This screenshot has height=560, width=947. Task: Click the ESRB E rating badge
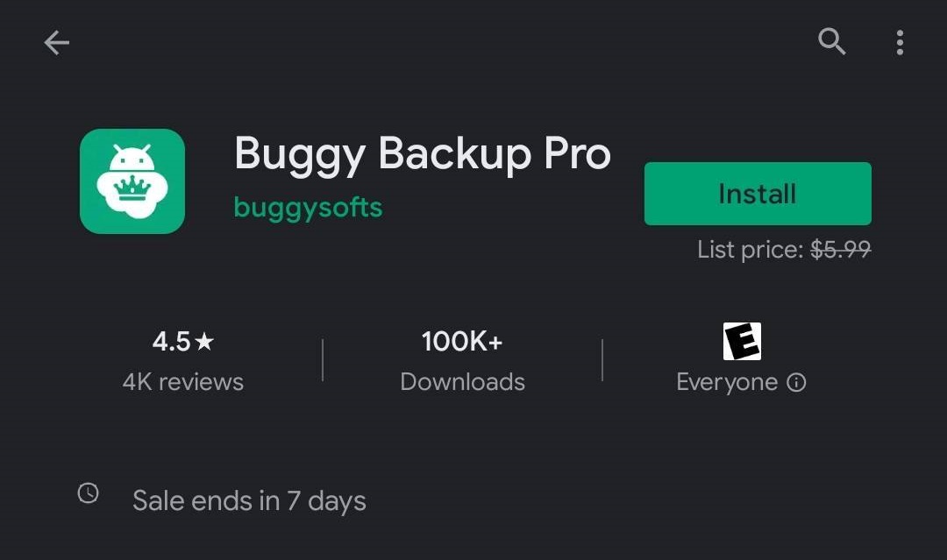pos(742,341)
